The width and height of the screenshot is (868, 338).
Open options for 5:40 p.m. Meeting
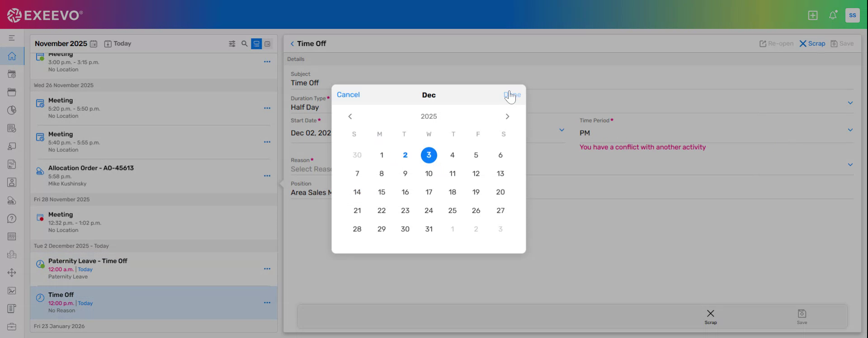267,142
